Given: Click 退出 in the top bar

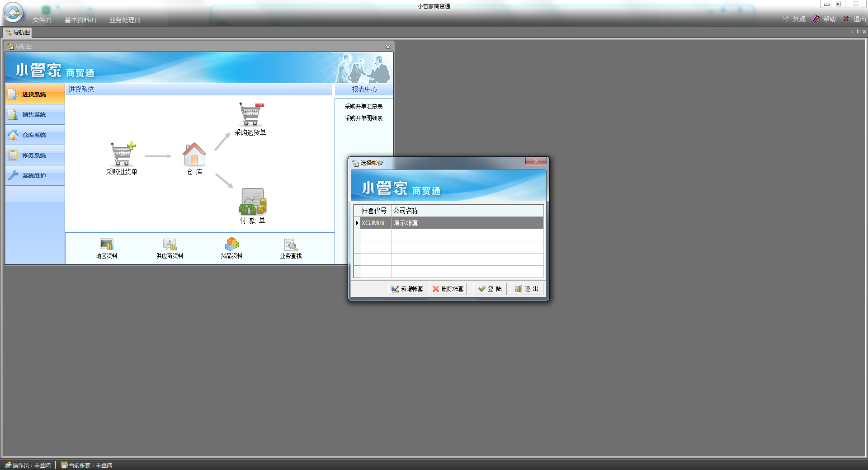Looking at the screenshot, I should point(855,19).
